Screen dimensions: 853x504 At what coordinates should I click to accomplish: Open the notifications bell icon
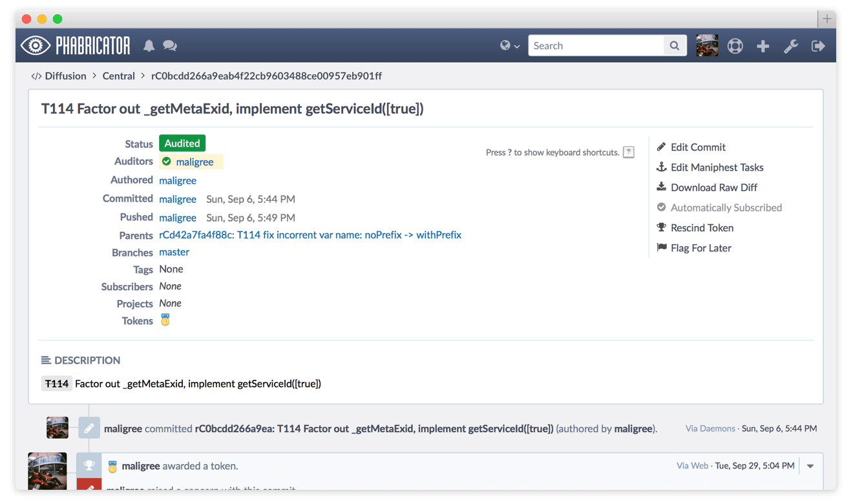click(x=149, y=45)
